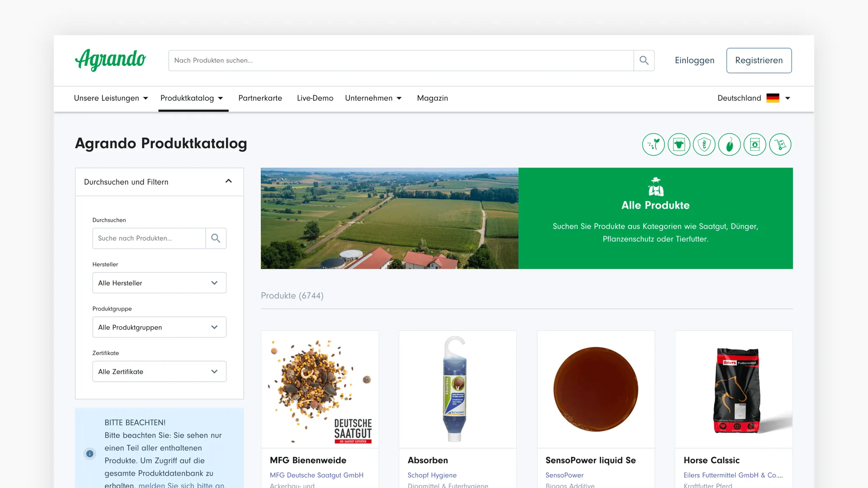Select the hand truck supplies category icon

coord(780,144)
